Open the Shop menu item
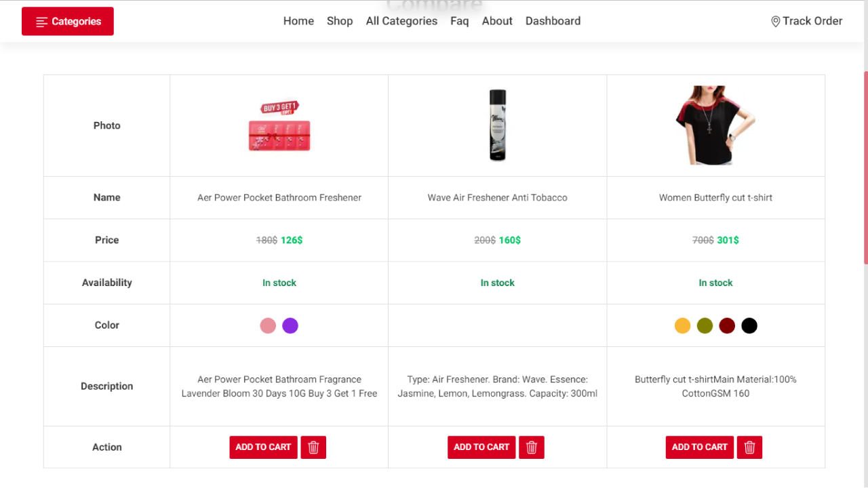This screenshot has height=488, width=868. [x=340, y=21]
